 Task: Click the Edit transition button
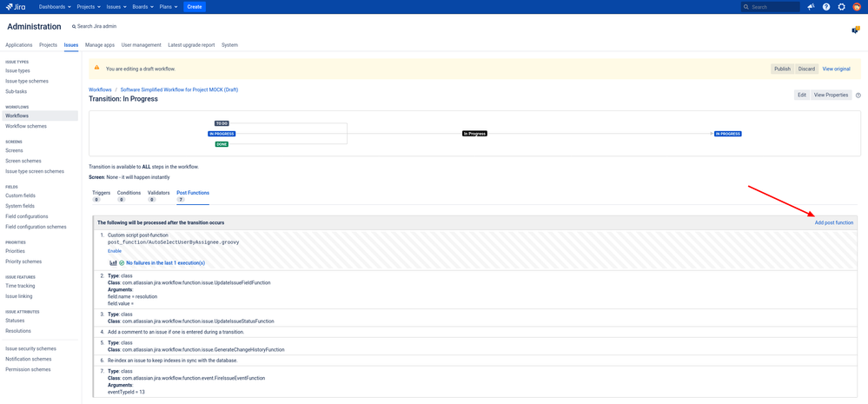pyautogui.click(x=802, y=96)
